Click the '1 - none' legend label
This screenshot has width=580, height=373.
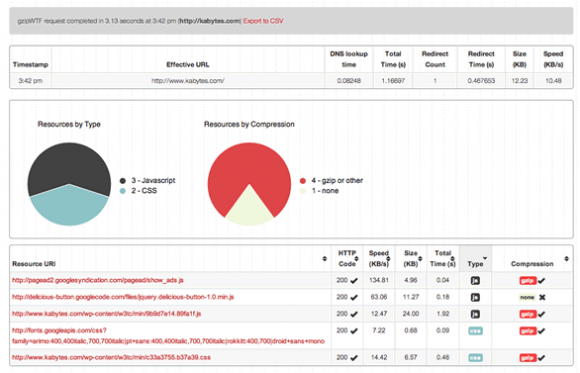325,191
